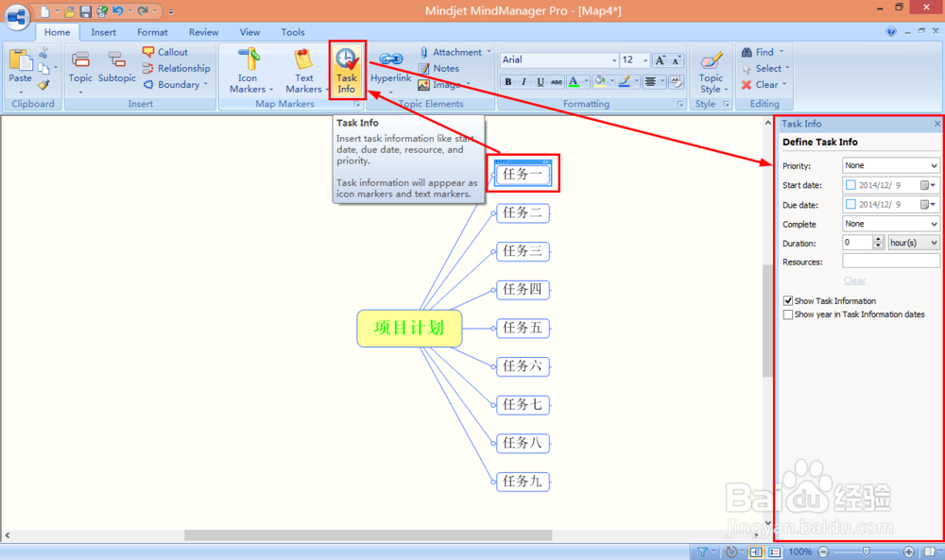The width and height of the screenshot is (945, 560).
Task: Click the New document icon
Action: pos(44,11)
